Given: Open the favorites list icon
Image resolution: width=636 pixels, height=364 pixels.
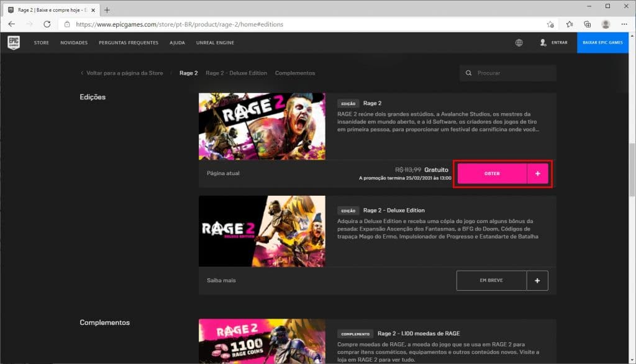Looking at the screenshot, I should pyautogui.click(x=570, y=24).
